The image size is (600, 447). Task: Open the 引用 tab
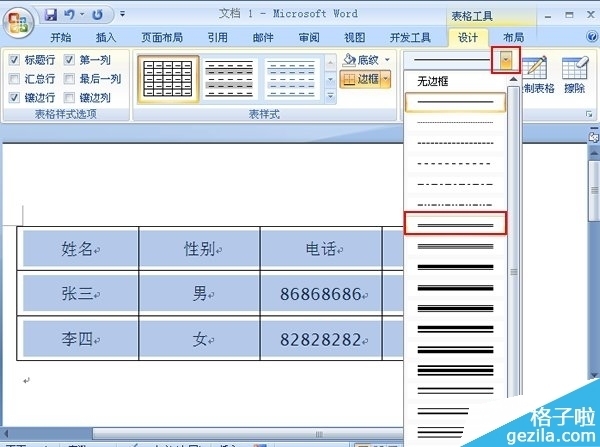[x=217, y=37]
